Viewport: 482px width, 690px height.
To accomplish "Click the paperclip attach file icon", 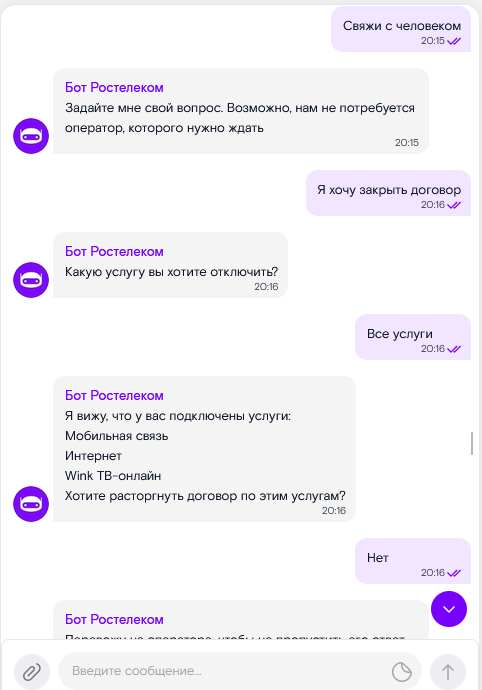I will tap(32, 672).
